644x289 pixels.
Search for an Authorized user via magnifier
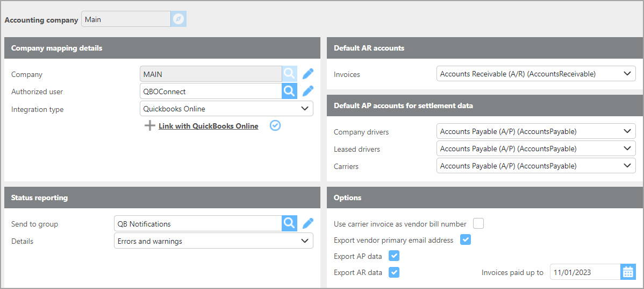coord(289,91)
